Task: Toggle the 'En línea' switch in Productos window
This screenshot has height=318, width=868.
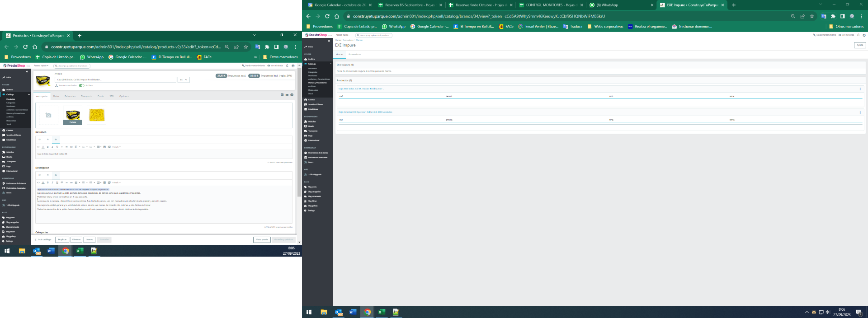Action: point(82,85)
